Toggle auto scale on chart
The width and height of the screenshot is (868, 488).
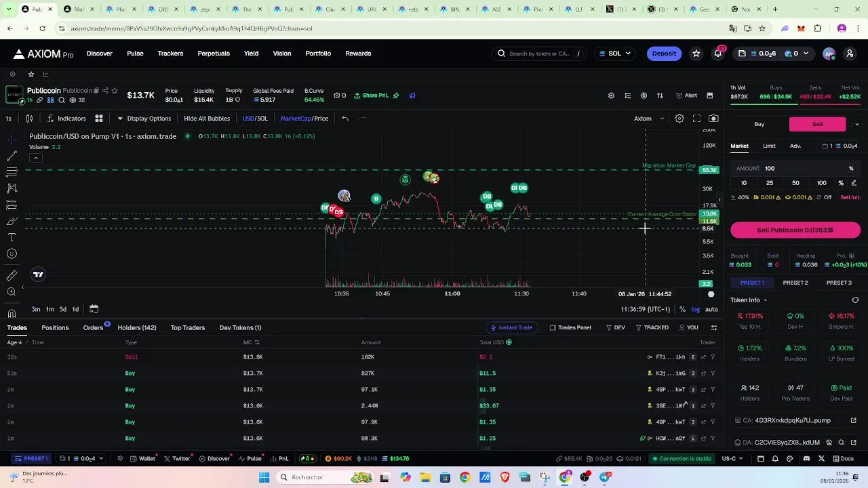coord(711,309)
